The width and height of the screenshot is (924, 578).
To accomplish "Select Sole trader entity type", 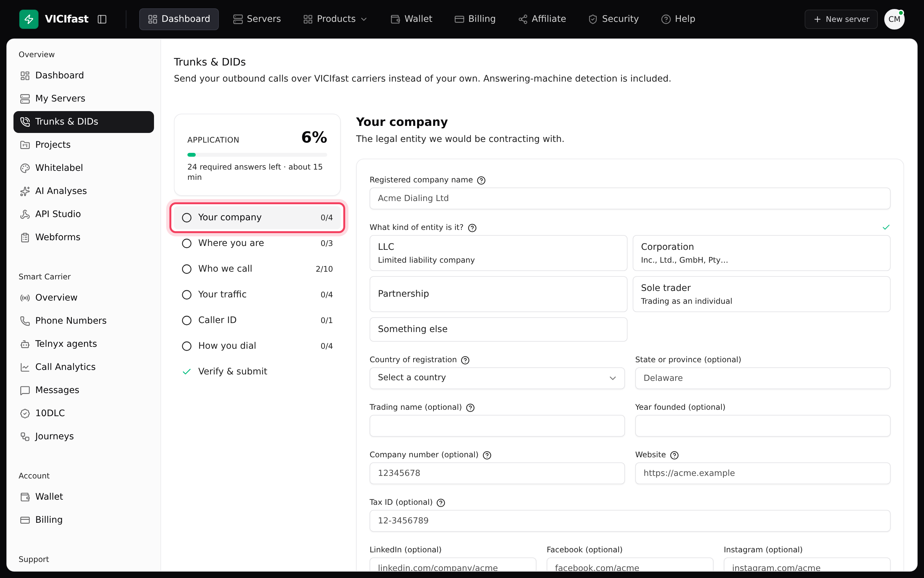I will pyautogui.click(x=761, y=294).
